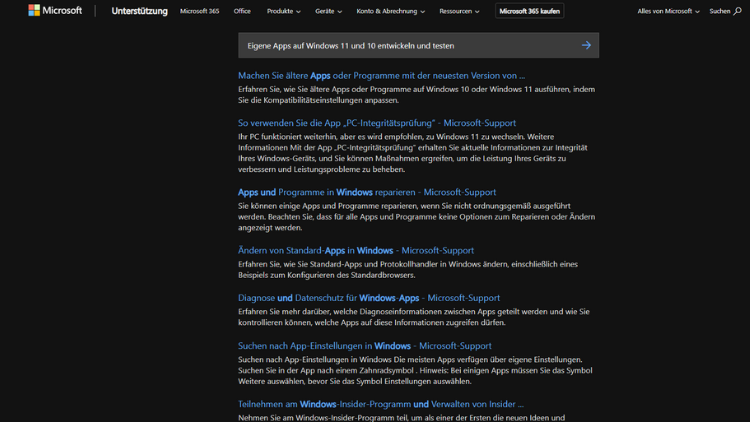Viewport: 750px width, 422px height.
Task: Click the Microsoft logo
Action: 55,11
